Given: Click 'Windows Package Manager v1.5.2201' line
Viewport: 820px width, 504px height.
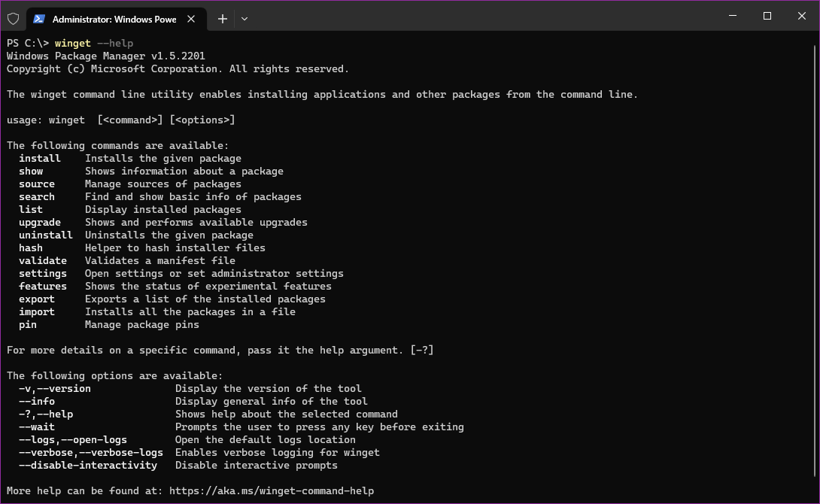Looking at the screenshot, I should coord(105,56).
